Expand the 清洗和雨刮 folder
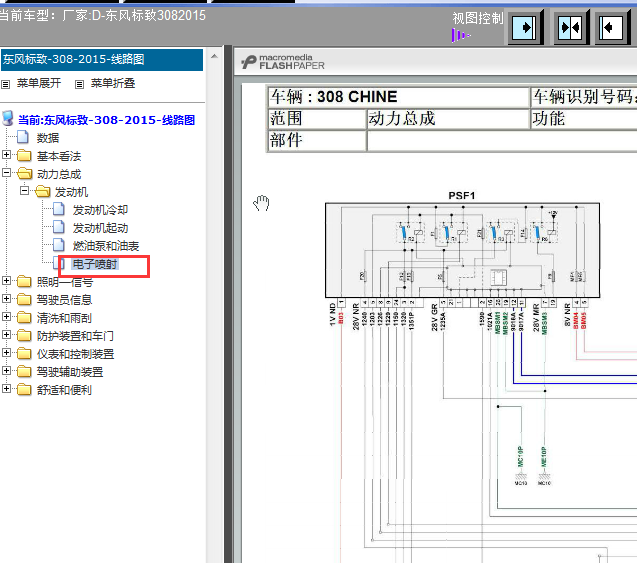 pos(6,316)
